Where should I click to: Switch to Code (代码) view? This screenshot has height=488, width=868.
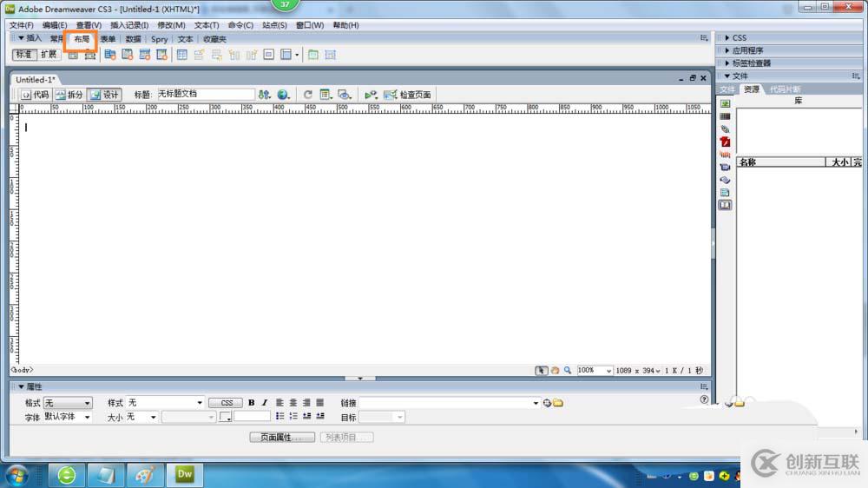[x=36, y=95]
